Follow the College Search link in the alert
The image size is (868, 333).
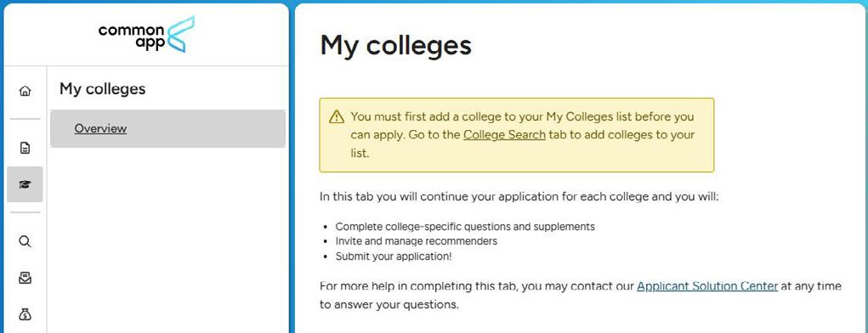[504, 135]
